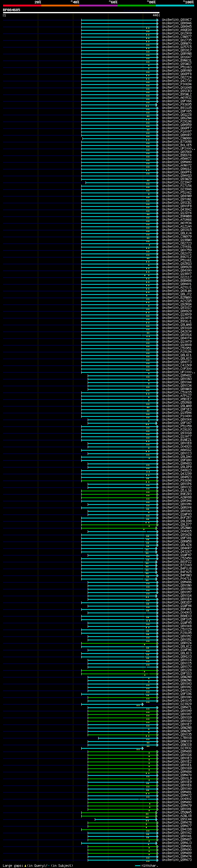Select label UniRef100_B9SWL2

176,94
